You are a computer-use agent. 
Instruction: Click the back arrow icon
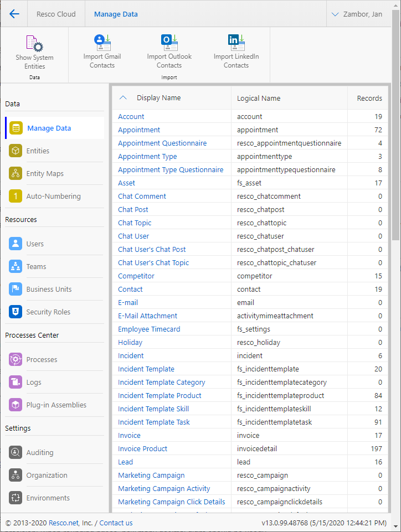click(x=14, y=14)
